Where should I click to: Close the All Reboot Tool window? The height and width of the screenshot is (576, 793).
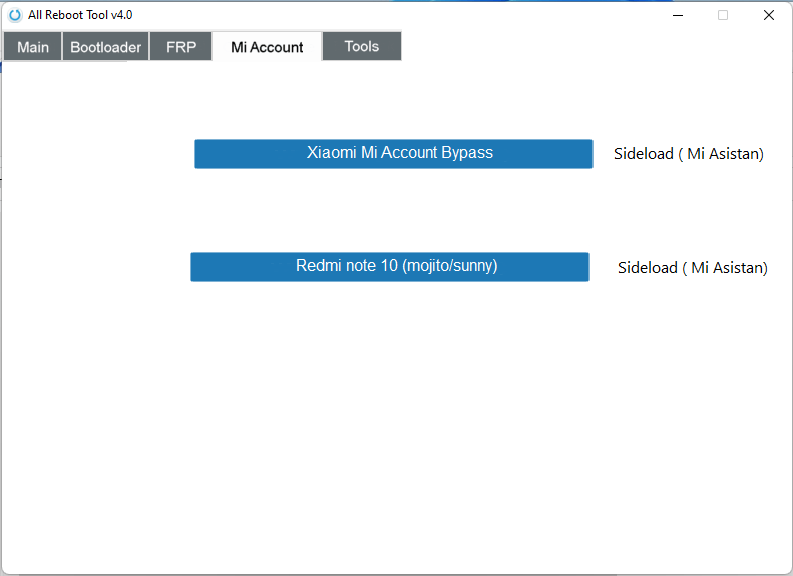tap(769, 15)
